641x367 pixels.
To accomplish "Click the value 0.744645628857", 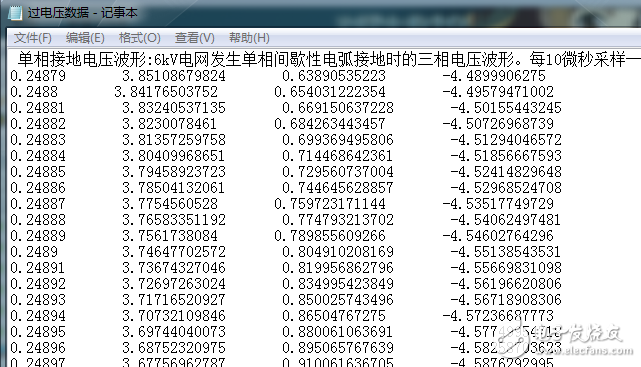I will (x=338, y=188).
